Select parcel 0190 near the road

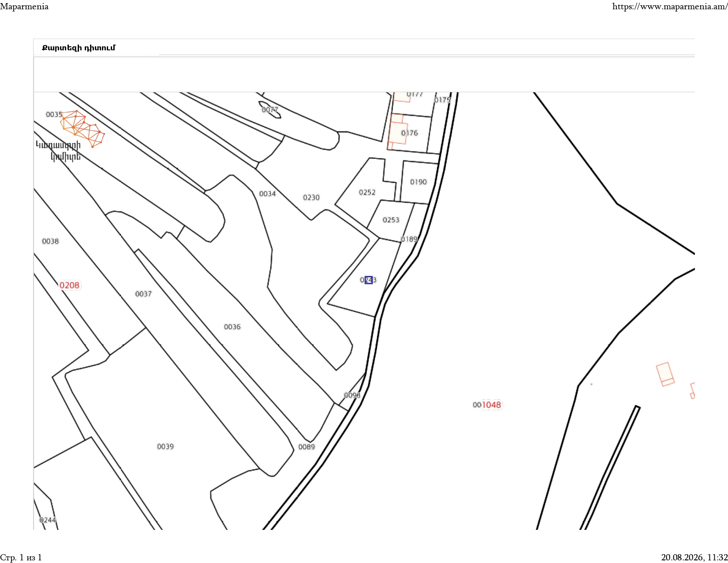(x=418, y=182)
